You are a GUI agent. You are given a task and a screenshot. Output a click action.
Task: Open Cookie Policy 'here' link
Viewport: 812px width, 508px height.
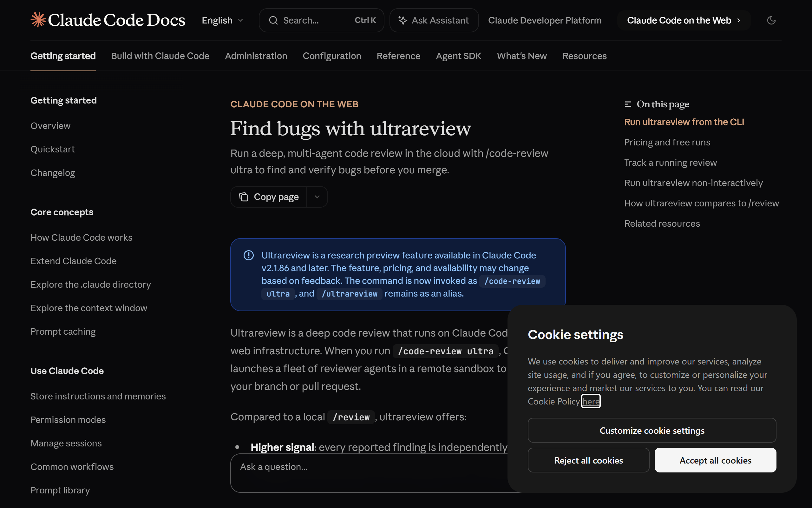pyautogui.click(x=591, y=401)
